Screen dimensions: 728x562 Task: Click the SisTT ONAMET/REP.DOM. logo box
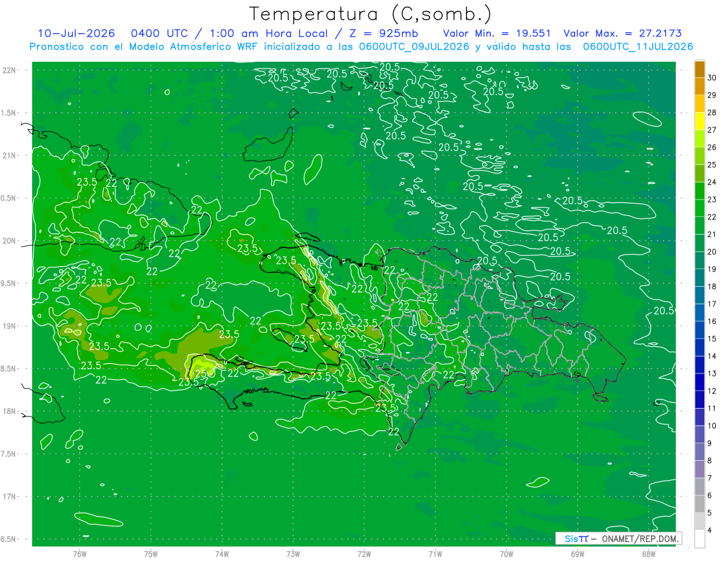pos(618,538)
